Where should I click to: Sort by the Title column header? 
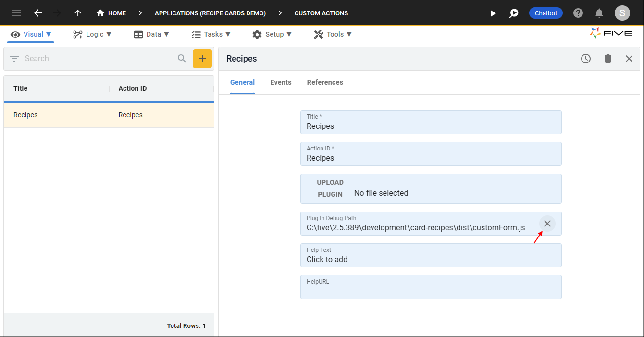[21, 88]
